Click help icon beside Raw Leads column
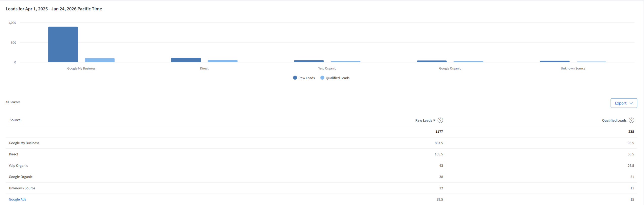644x205 pixels. click(440, 120)
